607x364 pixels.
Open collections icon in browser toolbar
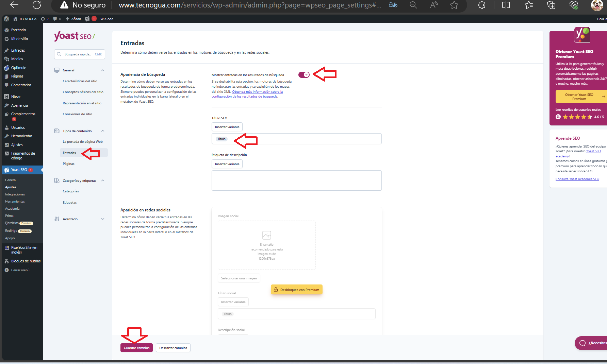coord(551,5)
